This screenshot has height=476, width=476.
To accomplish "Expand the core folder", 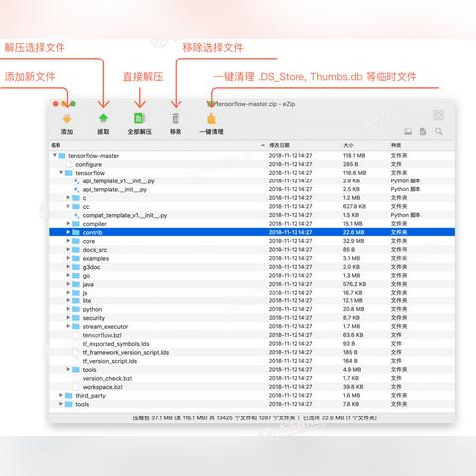I will tap(68, 241).
